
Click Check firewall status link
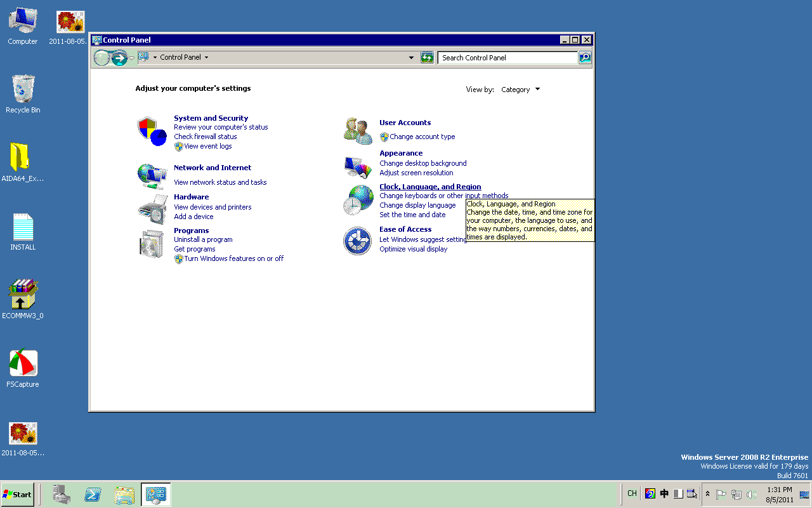(x=206, y=137)
